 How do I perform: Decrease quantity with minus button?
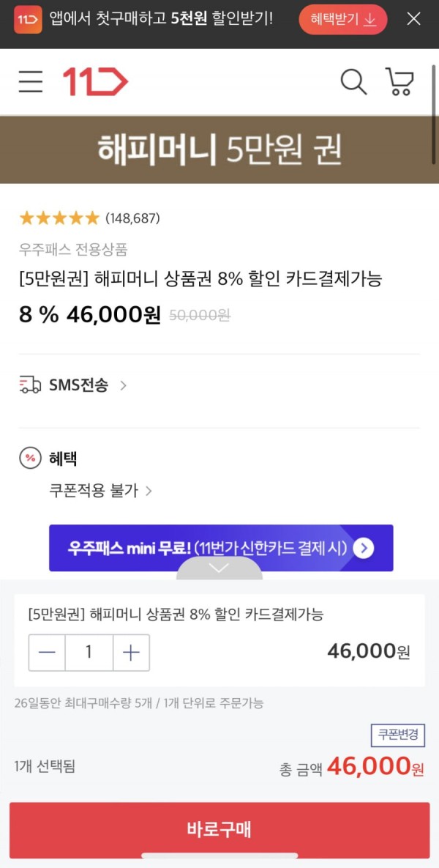tap(47, 653)
